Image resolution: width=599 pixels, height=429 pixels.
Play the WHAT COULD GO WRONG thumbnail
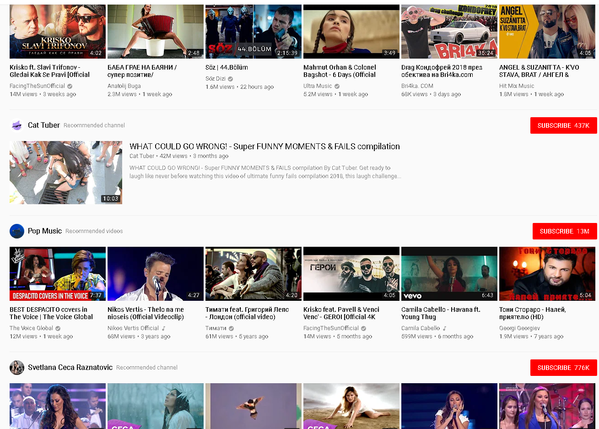[66, 173]
